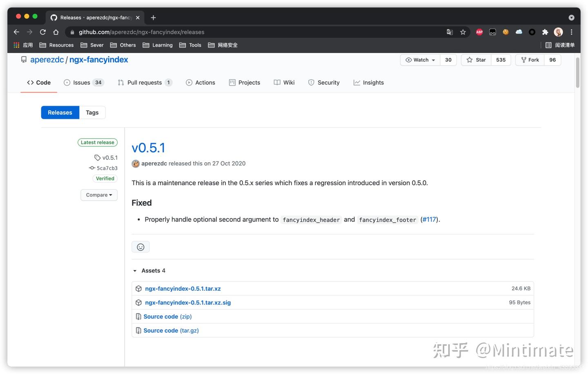Click the commit icon next to 5ca7cb3
The width and height of the screenshot is (588, 374).
[x=92, y=168]
